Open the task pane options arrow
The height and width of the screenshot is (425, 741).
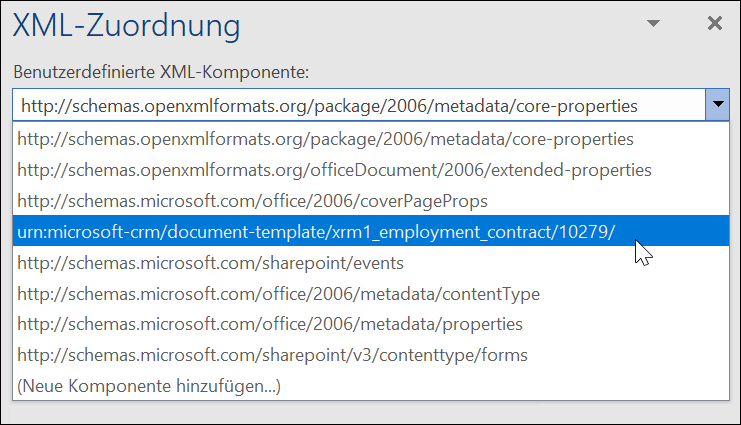point(654,23)
